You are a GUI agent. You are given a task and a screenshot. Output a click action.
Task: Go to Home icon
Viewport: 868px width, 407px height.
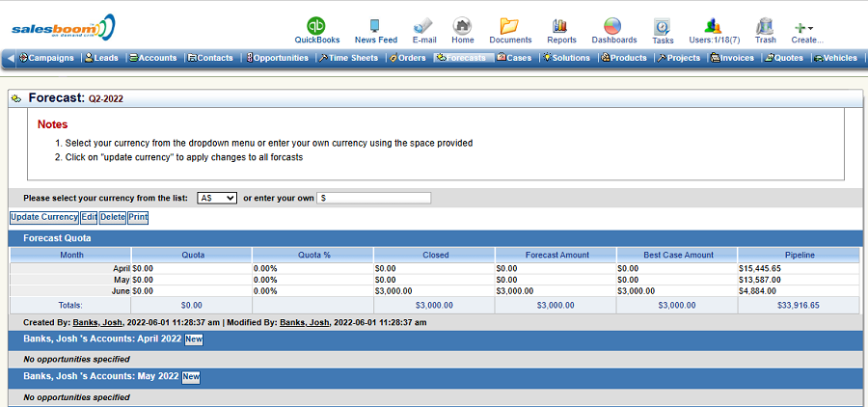coord(462,26)
